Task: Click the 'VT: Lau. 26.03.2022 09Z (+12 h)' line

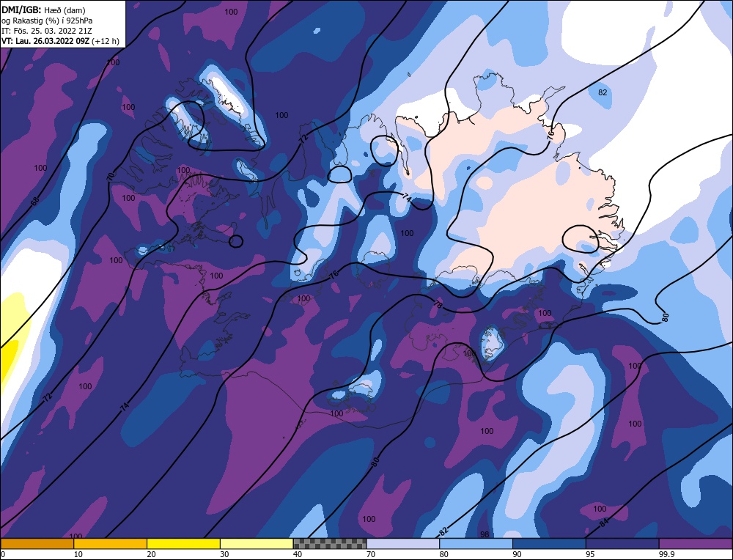Action: pyautogui.click(x=60, y=41)
